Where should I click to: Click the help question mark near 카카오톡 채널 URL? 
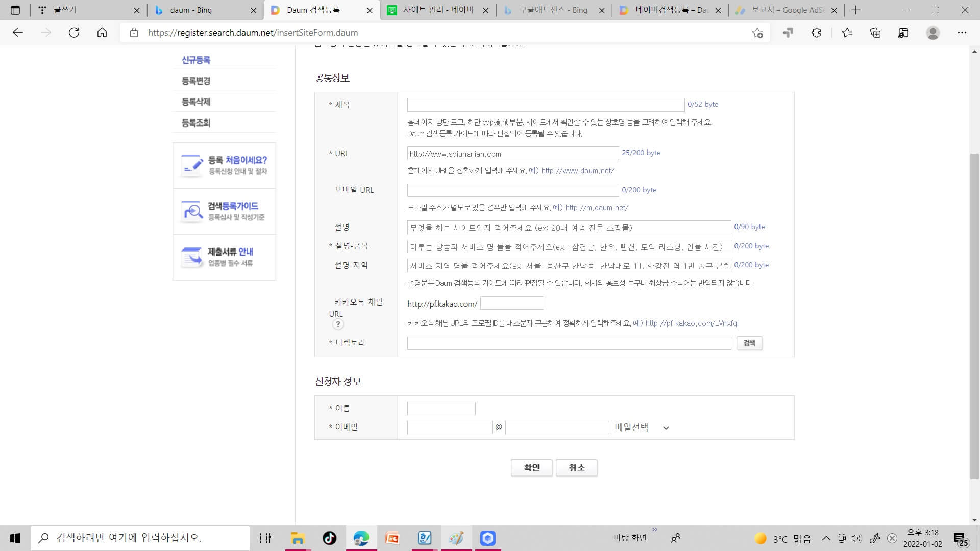click(x=338, y=323)
